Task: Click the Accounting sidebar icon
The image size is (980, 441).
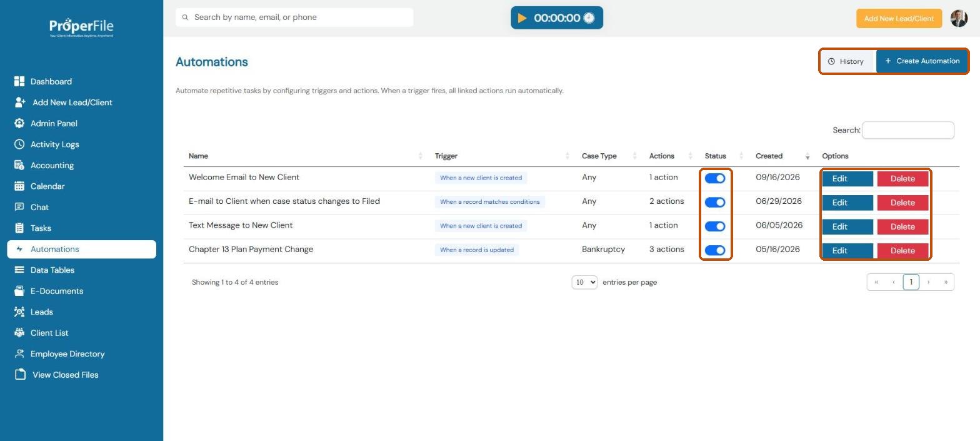Action: [x=19, y=165]
